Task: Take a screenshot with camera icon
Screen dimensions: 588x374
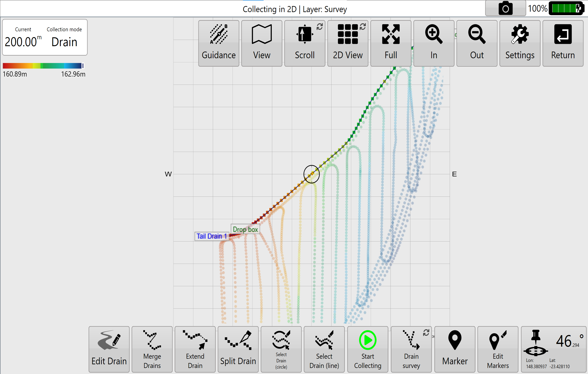Action: pos(505,9)
